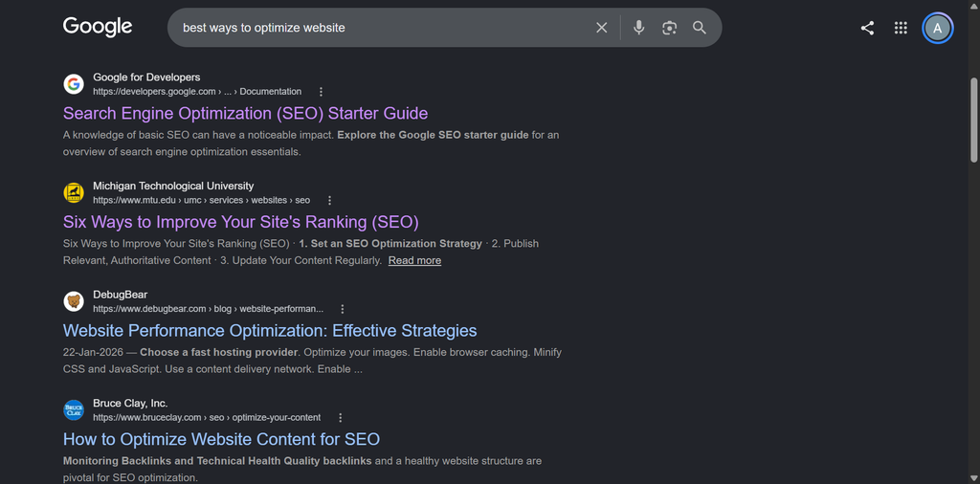Click the www.debugbear.com URL breadcrumb
Viewport: 980px width, 484px height.
(208, 309)
